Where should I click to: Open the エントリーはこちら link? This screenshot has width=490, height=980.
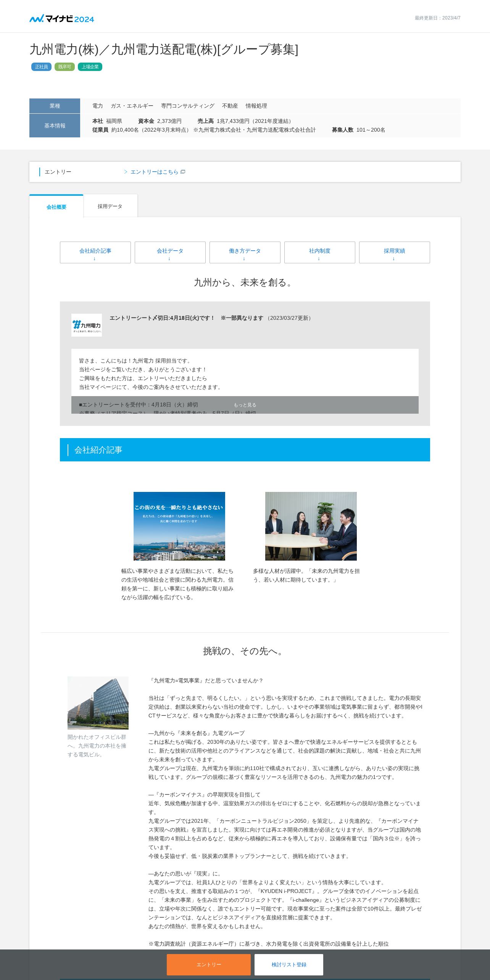[154, 172]
